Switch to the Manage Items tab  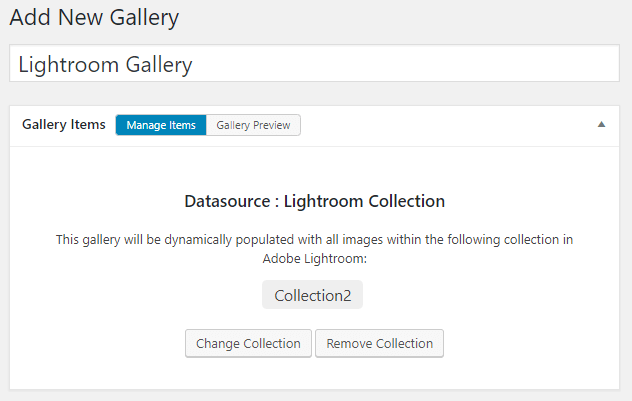pos(161,125)
